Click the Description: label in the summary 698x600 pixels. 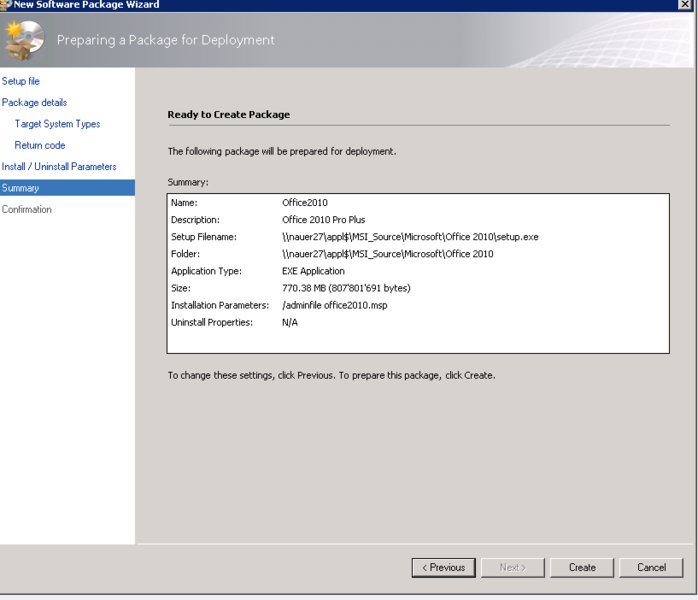click(195, 220)
